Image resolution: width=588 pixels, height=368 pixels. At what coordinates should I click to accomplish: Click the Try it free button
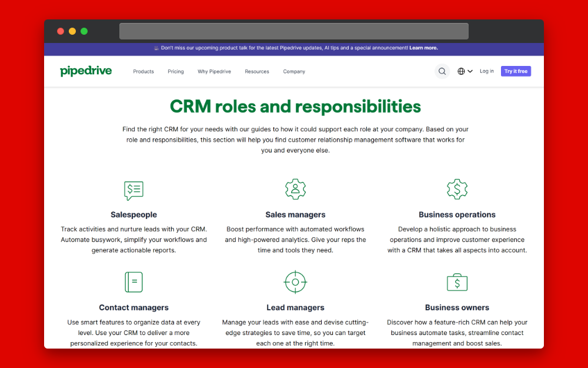click(x=516, y=71)
